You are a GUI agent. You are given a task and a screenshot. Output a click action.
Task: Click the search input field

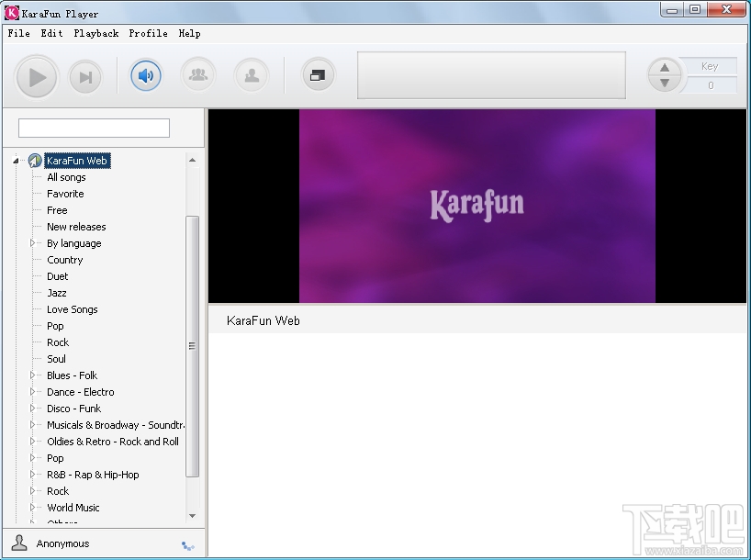(x=94, y=128)
